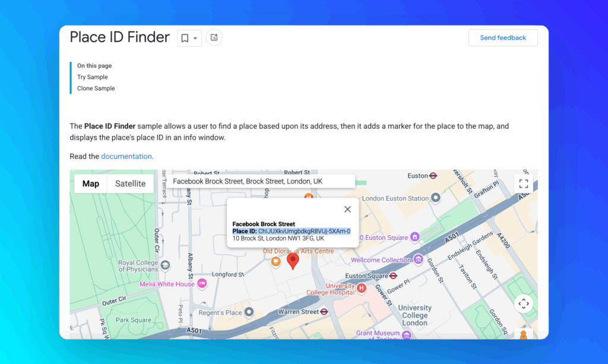Click the Pegman Street View icon
Image resolution: width=608 pixels, height=364 pixels.
click(x=524, y=335)
